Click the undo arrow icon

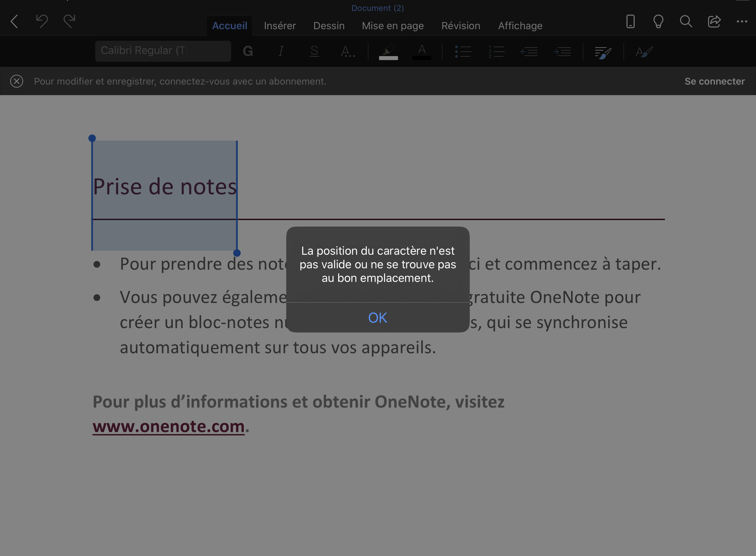tap(42, 22)
